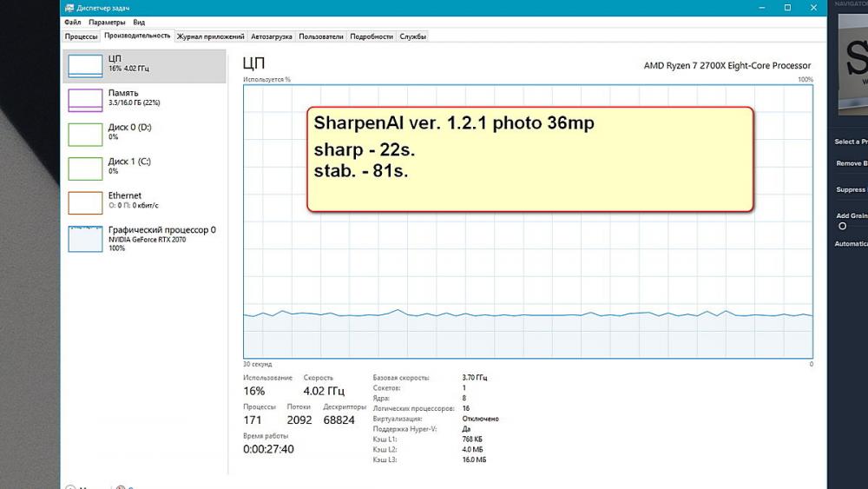
Task: Switch to Журнал приложений tab
Action: click(210, 36)
